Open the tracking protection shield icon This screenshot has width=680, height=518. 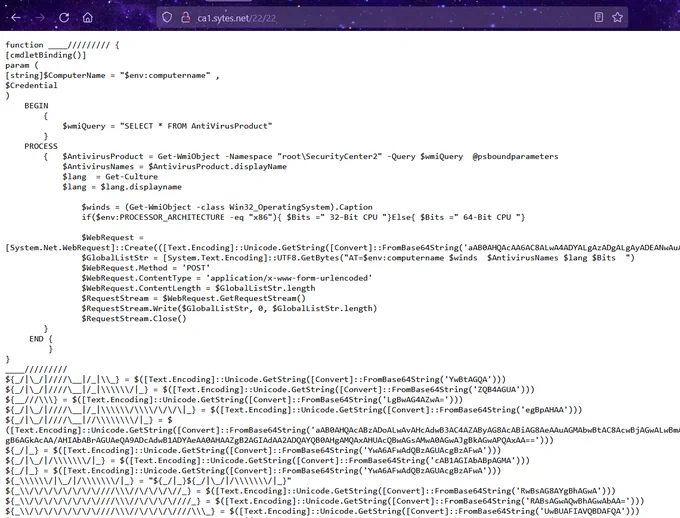167,18
